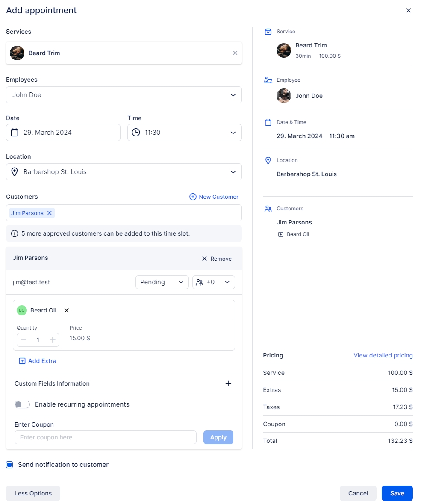Screen dimensions: 421x504
Task: Uncheck Send notification to customer
Action: click(9, 465)
